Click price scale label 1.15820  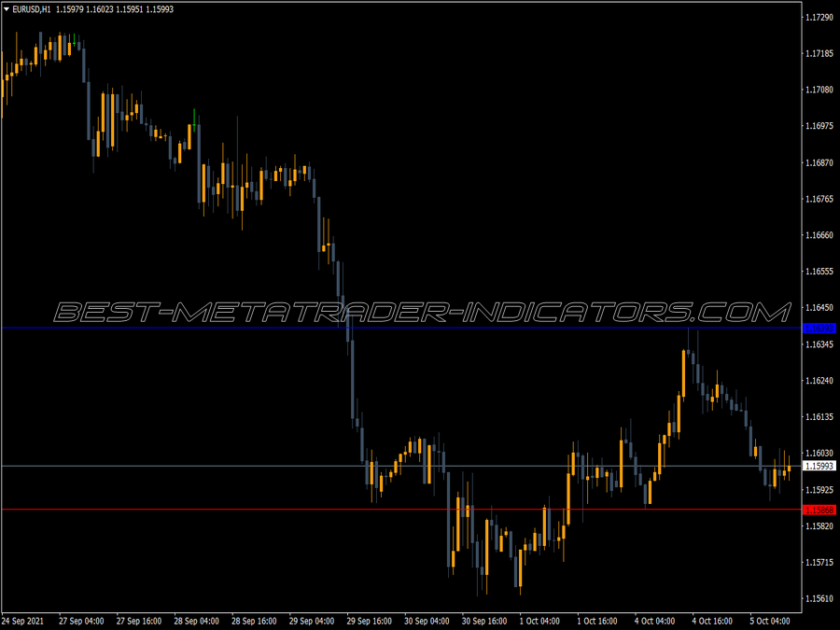point(819,526)
